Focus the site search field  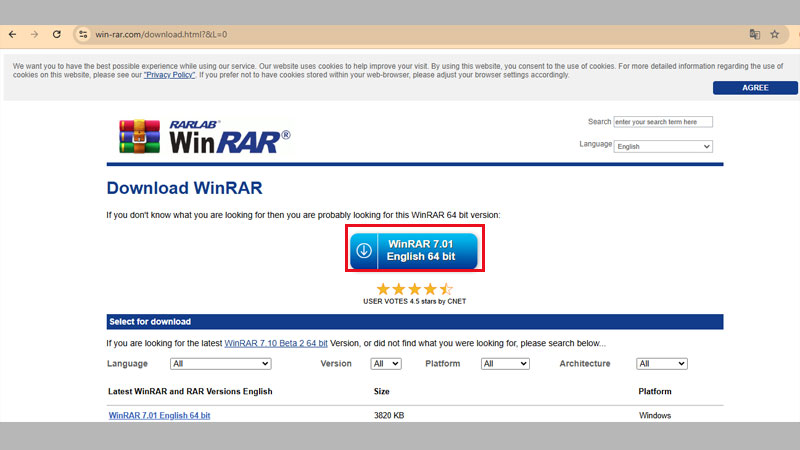(x=663, y=122)
